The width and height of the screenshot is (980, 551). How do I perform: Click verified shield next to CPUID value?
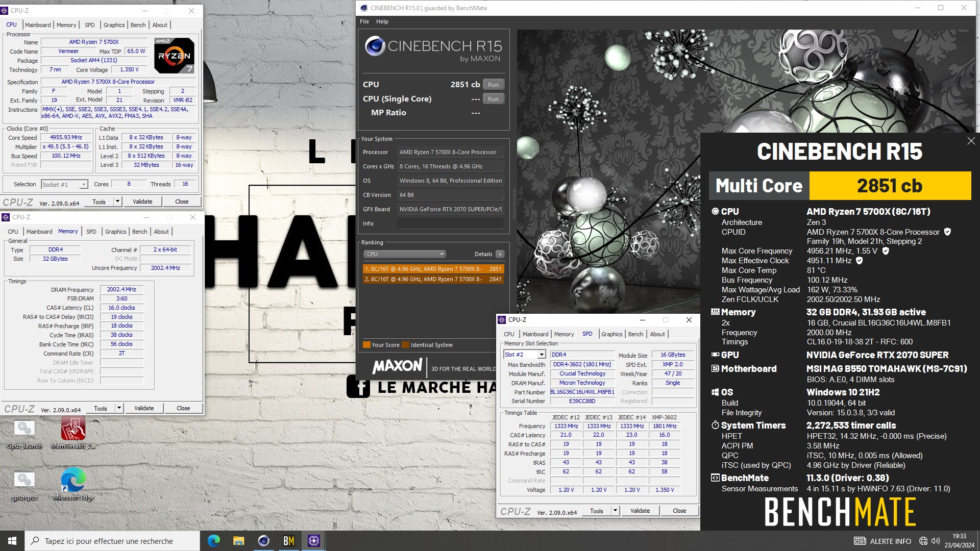tap(947, 232)
